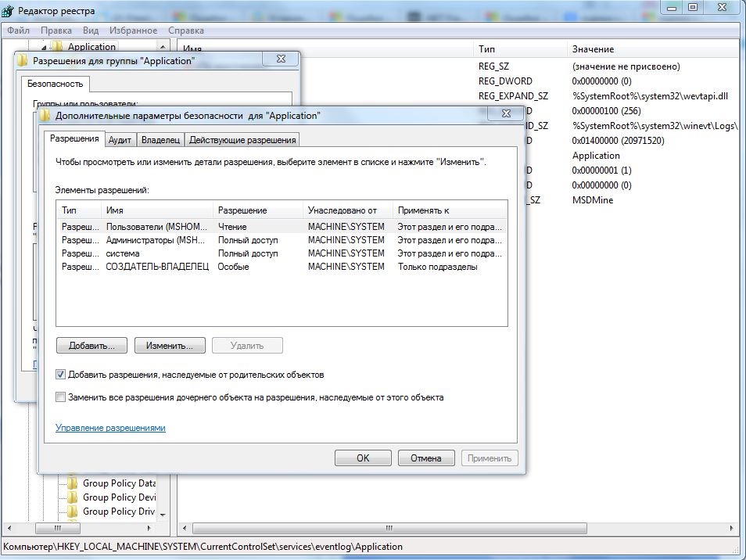The width and height of the screenshot is (746, 560).
Task: Click the 0x01400000 (20971520) value
Action: 618,140
